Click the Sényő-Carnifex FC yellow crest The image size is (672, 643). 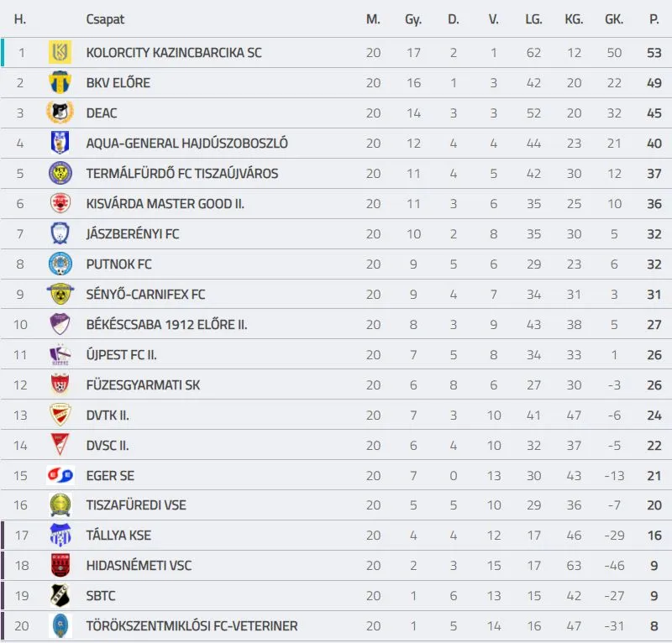[60, 295]
